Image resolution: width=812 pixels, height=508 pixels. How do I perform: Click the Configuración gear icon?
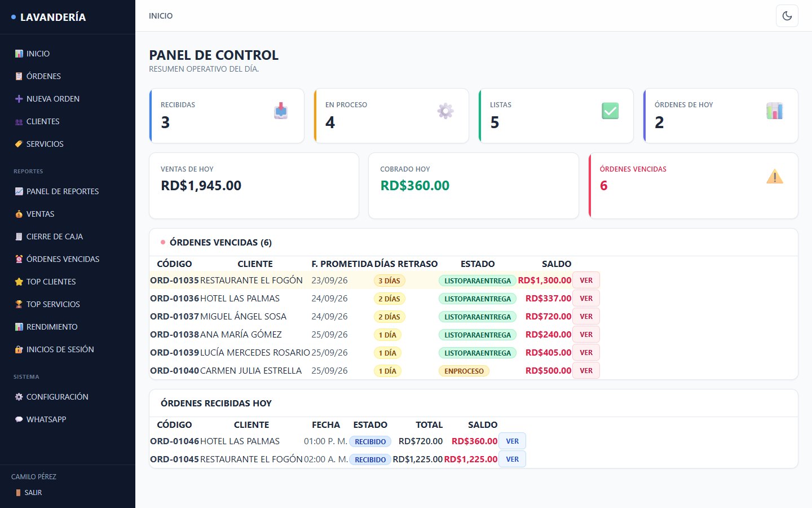[19, 397]
